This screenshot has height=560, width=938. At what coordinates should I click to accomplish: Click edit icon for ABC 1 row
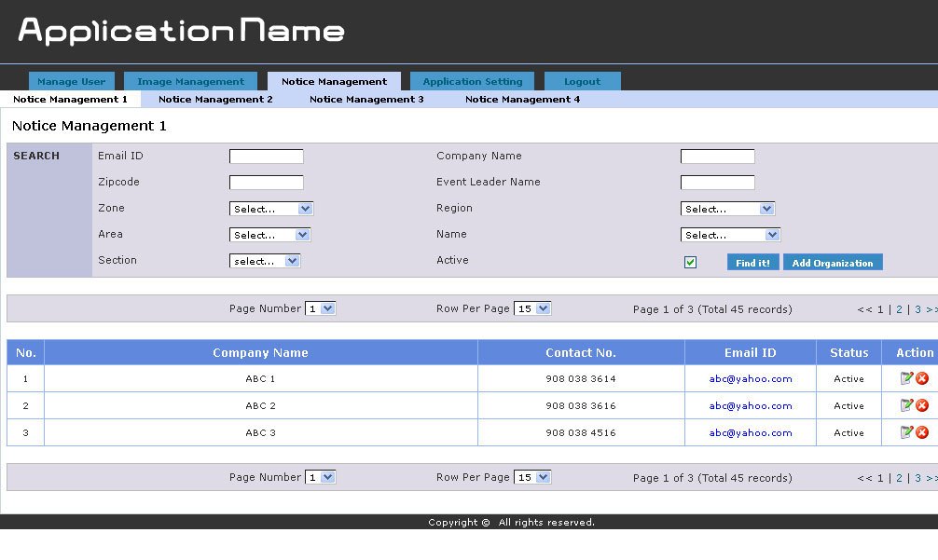[906, 378]
